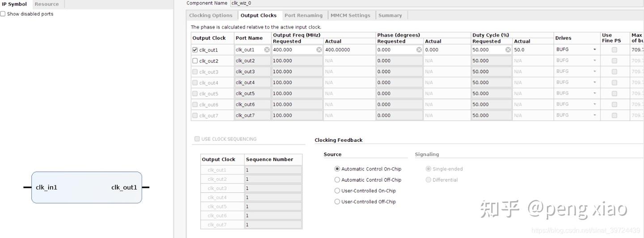Clear the 400.000 requested frequency value
This screenshot has width=644, height=238.
click(319, 50)
